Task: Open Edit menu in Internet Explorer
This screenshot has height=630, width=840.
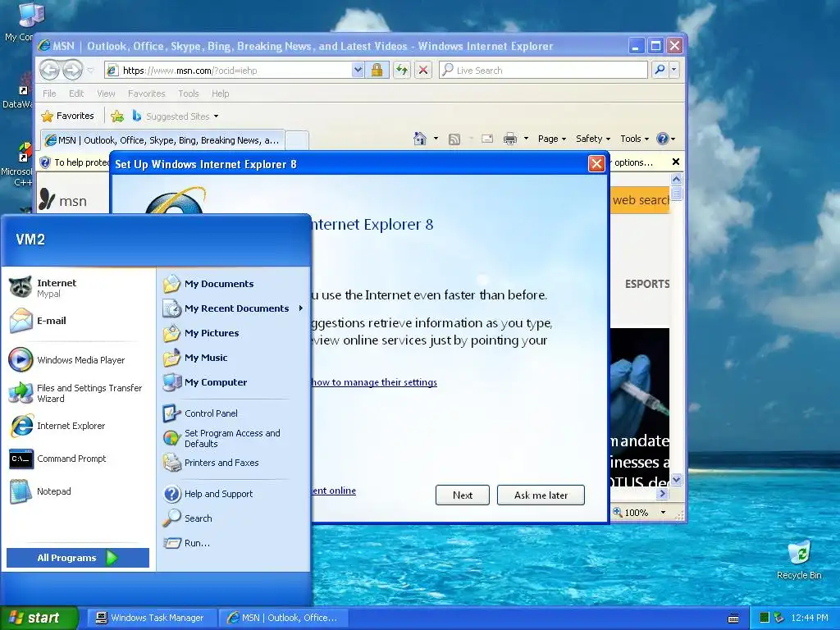Action: click(x=76, y=94)
